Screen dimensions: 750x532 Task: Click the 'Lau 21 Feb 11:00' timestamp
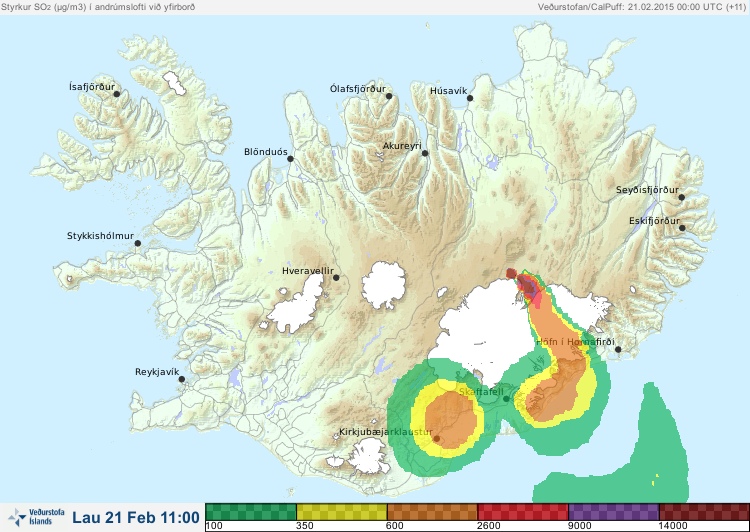click(136, 517)
